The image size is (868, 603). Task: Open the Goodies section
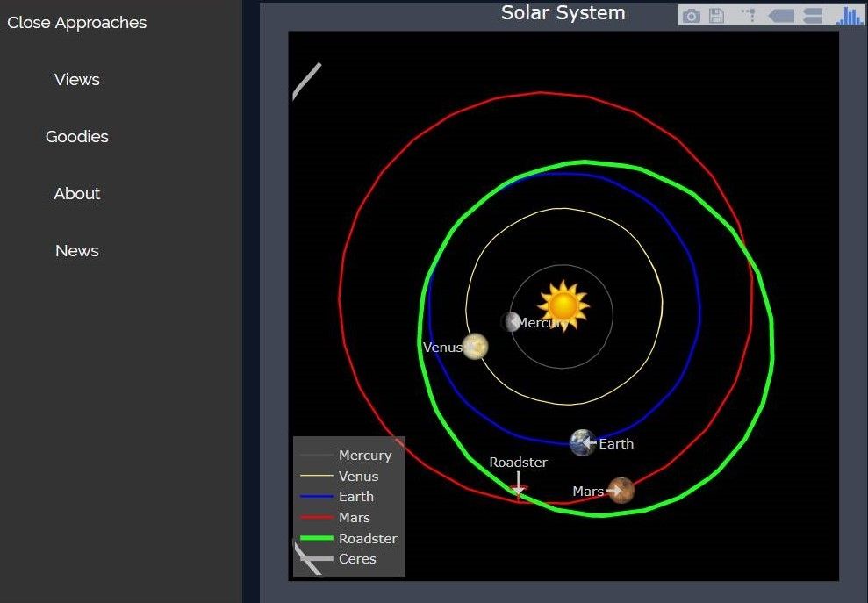pos(76,136)
